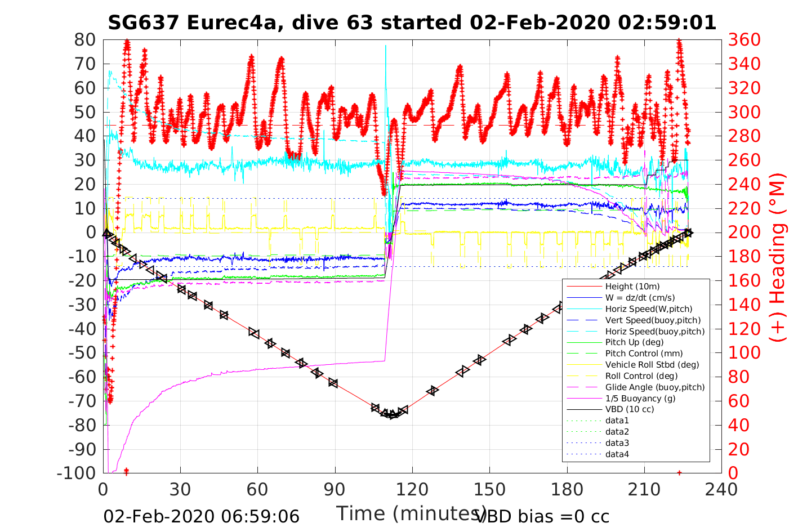The height and width of the screenshot is (532, 798).
Task: Select legend entry 'Roll Control (deg)'
Action: (641, 376)
